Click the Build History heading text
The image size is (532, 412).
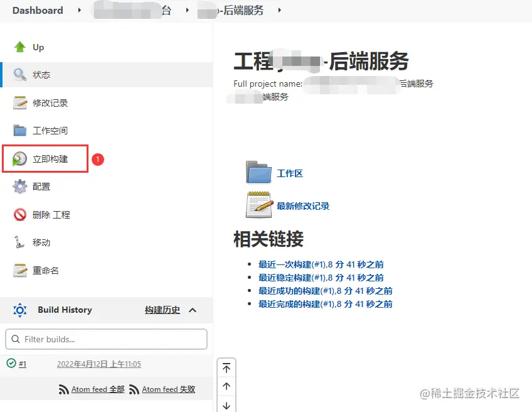(x=65, y=310)
